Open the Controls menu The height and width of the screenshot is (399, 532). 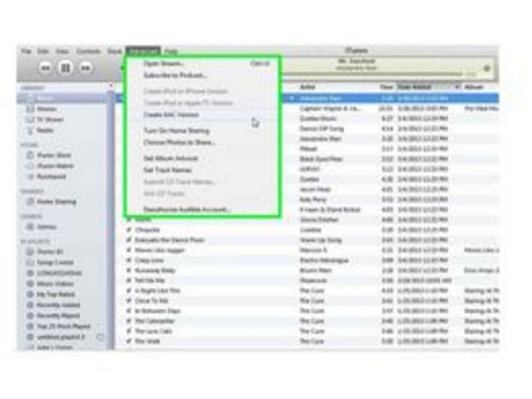pyautogui.click(x=88, y=52)
